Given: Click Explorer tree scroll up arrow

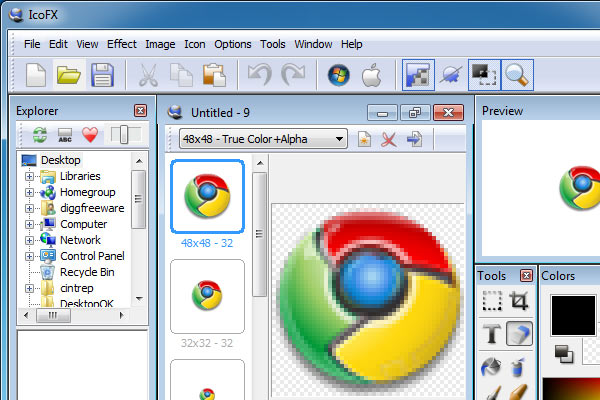Looking at the screenshot, I should [x=139, y=161].
